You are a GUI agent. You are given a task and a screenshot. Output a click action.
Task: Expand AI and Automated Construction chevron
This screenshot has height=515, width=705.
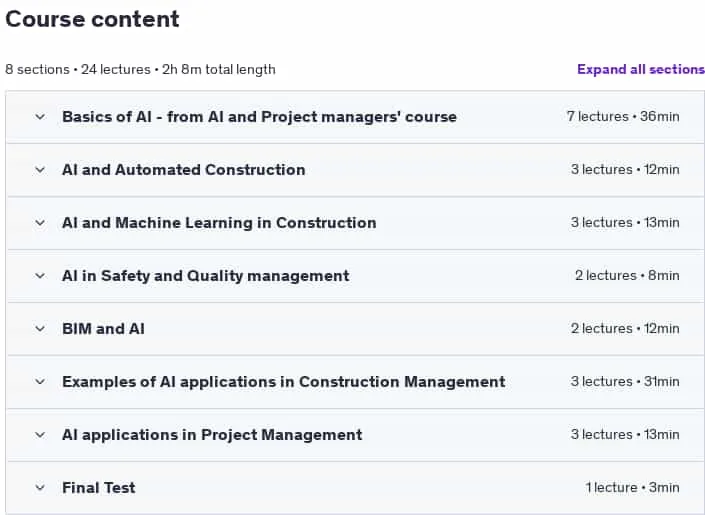40,170
